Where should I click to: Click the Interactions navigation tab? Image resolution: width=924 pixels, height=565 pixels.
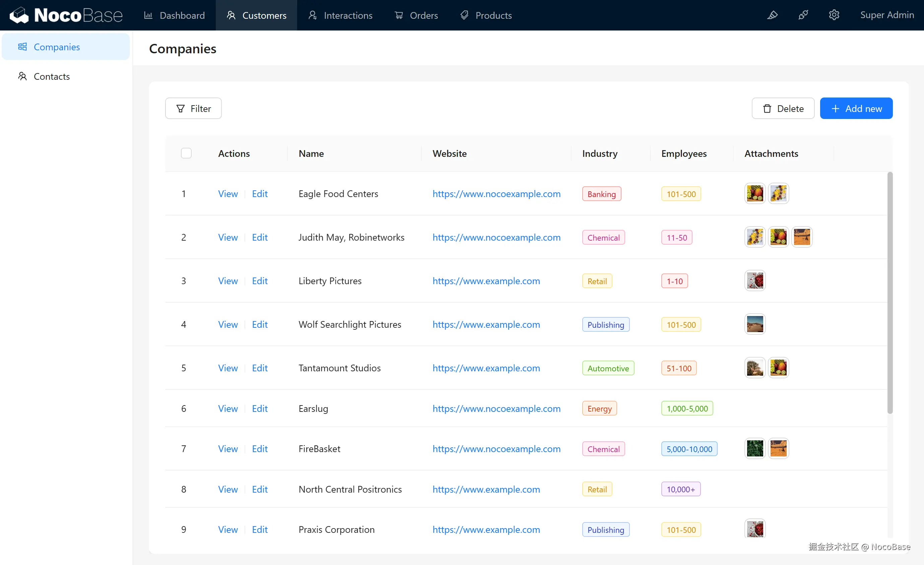tap(340, 15)
